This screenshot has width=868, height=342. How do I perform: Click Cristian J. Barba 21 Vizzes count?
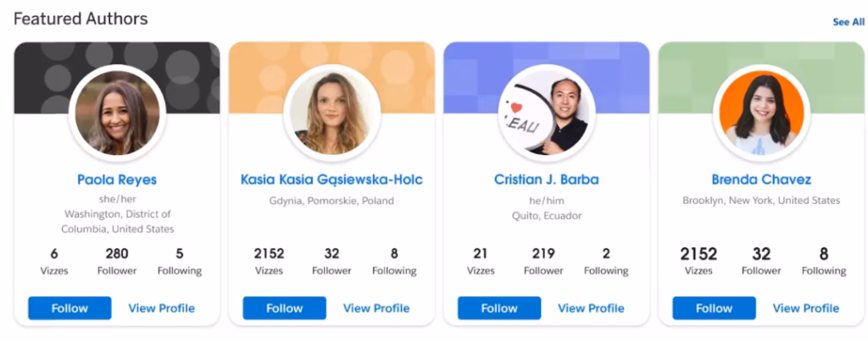480,262
